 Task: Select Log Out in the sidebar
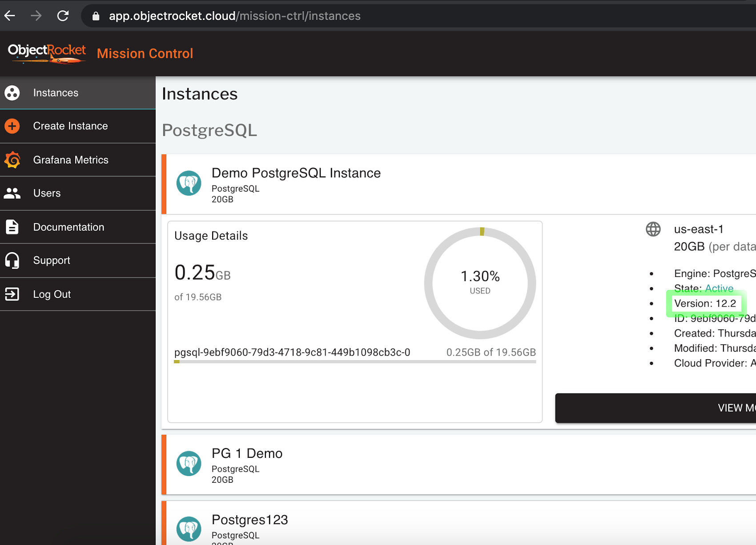coord(78,294)
